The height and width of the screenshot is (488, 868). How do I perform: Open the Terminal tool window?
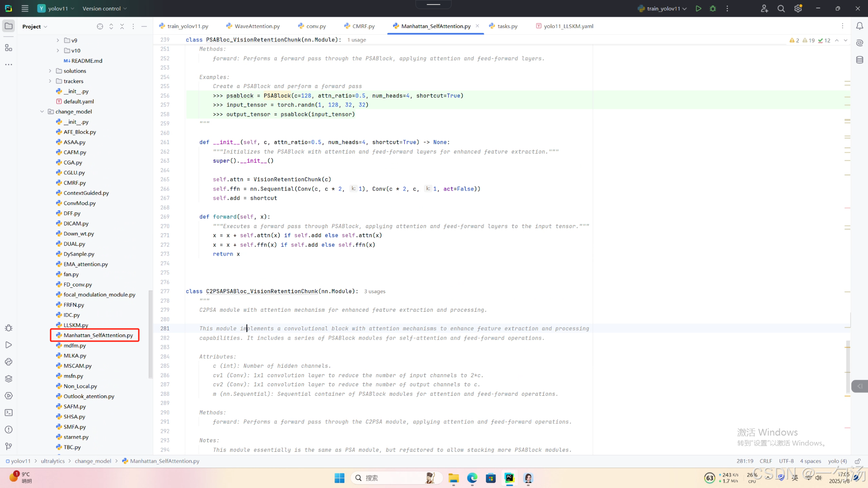click(9, 413)
